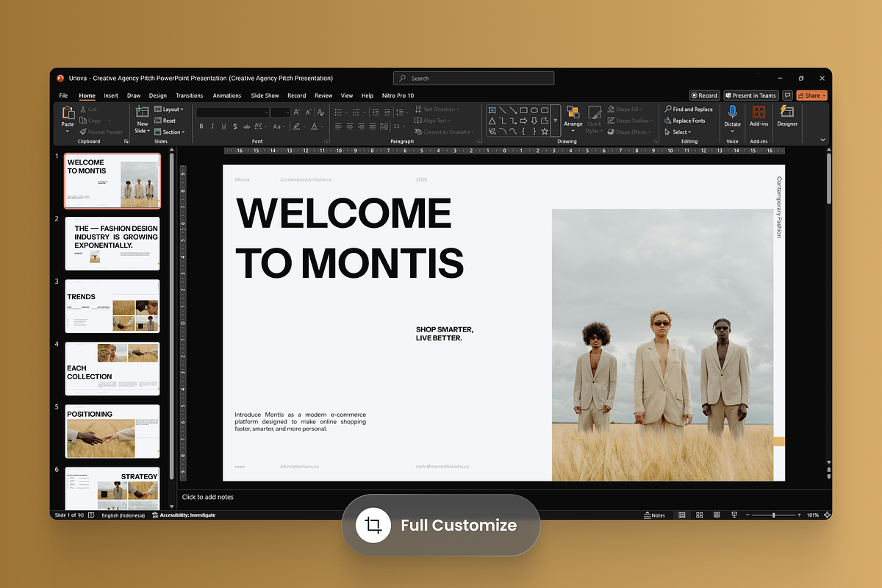Toggle Normal view button in status bar
This screenshot has height=588, width=882.
point(682,515)
